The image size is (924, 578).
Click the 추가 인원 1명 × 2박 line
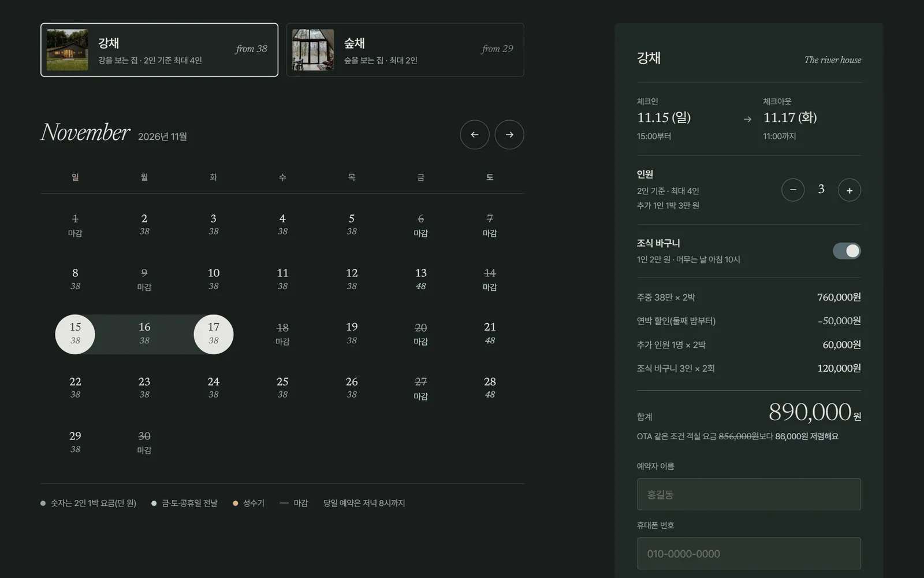(749, 344)
